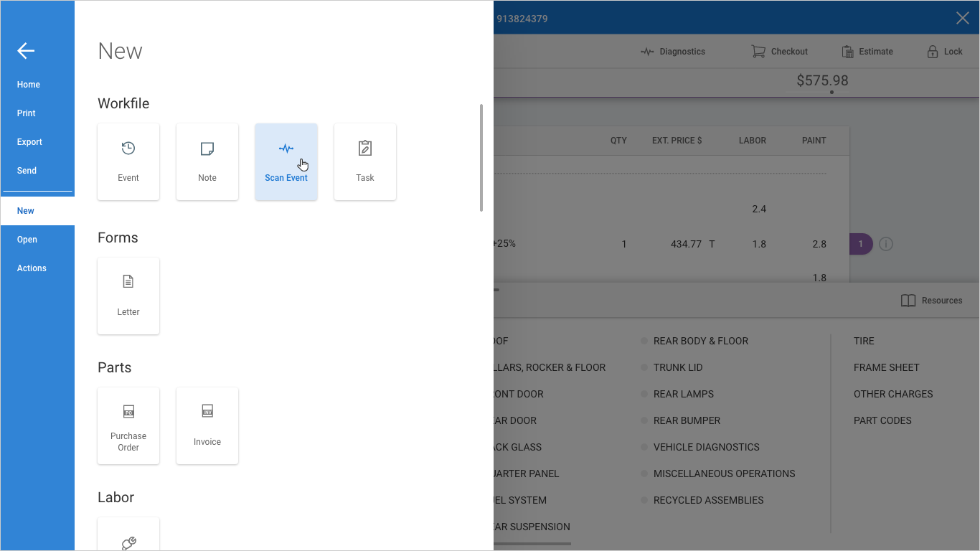This screenshot has width=980, height=551.
Task: Create a new Purchase Order
Action: click(128, 425)
